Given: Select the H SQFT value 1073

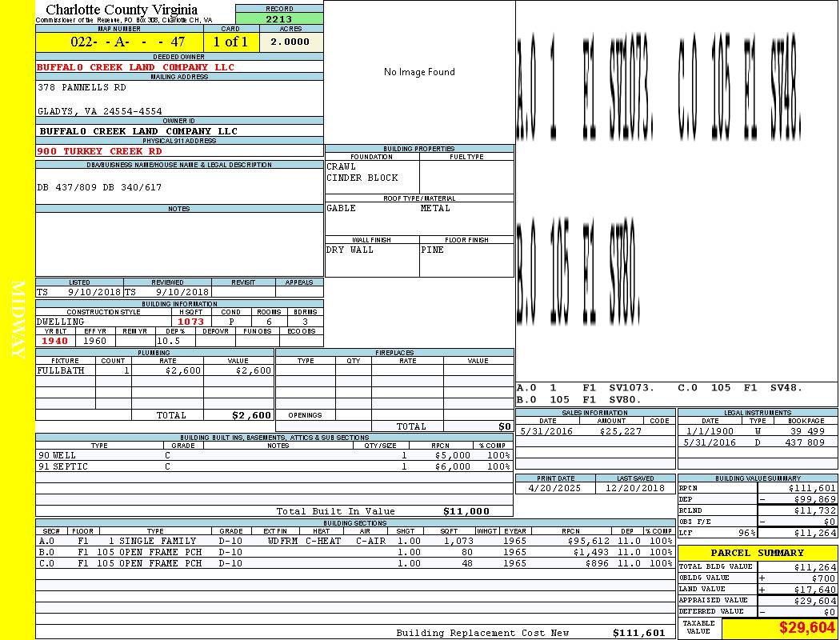Looking at the screenshot, I should 190,322.
